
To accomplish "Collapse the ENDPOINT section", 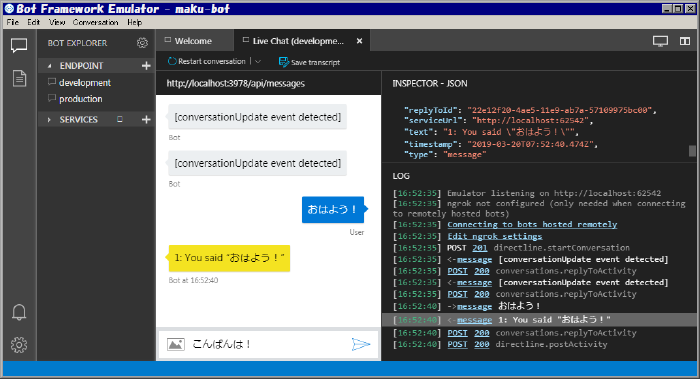I will pyautogui.click(x=50, y=66).
